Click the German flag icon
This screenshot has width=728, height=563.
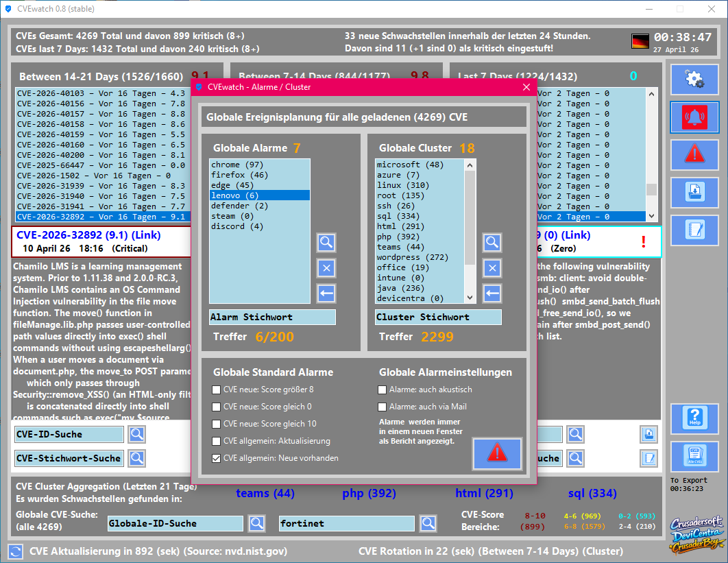[x=640, y=41]
